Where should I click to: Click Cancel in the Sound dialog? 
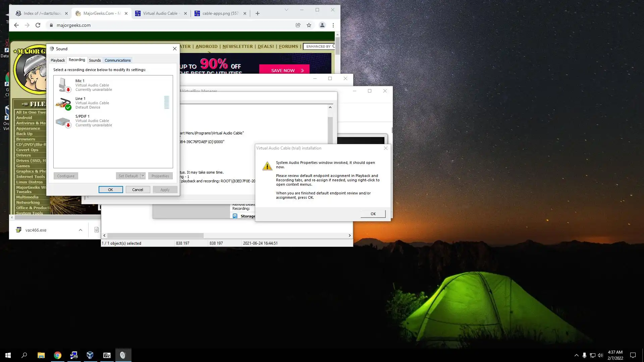click(138, 190)
